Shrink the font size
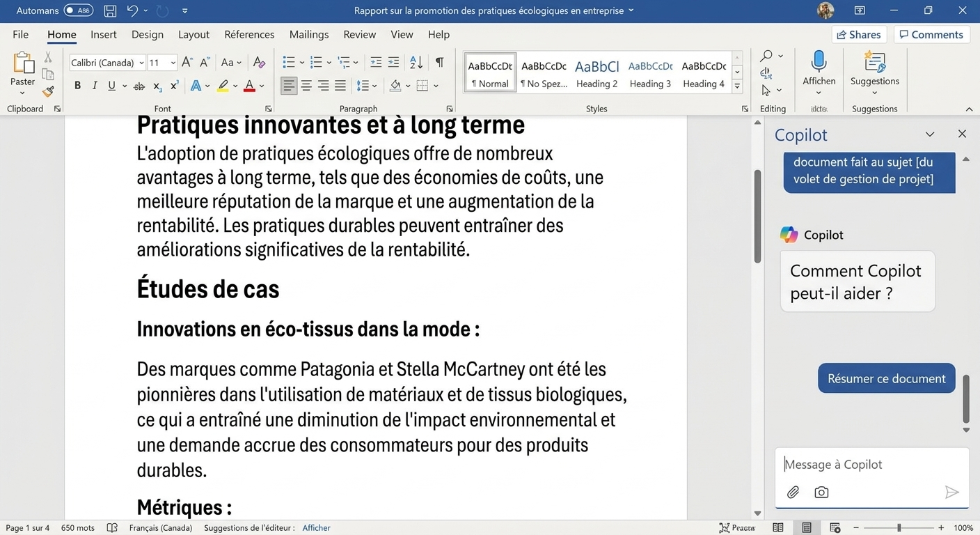Viewport: 980px width, 535px height. 205,62
